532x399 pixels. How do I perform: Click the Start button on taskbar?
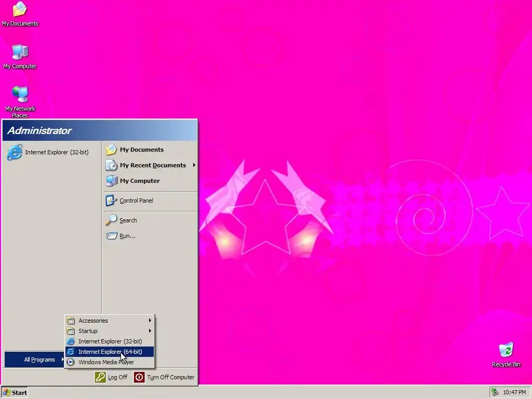(15, 393)
